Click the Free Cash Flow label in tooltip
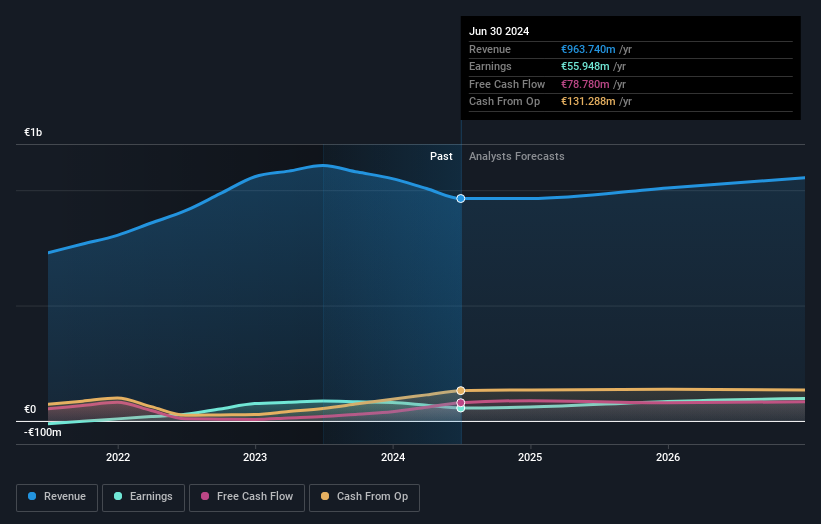Viewport: 821px width, 524px height. tap(507, 84)
